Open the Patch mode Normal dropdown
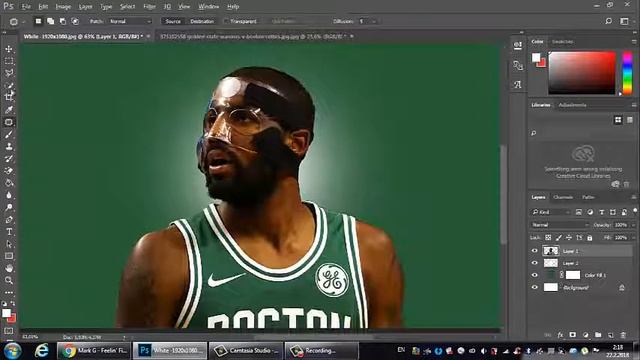640x360 pixels. point(130,21)
